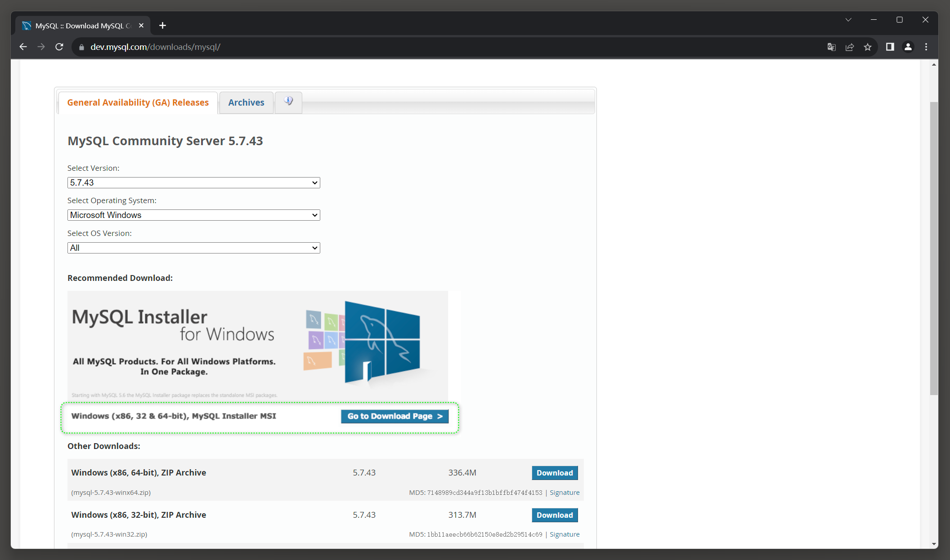Open Signature link for win32 zip

coord(565,534)
